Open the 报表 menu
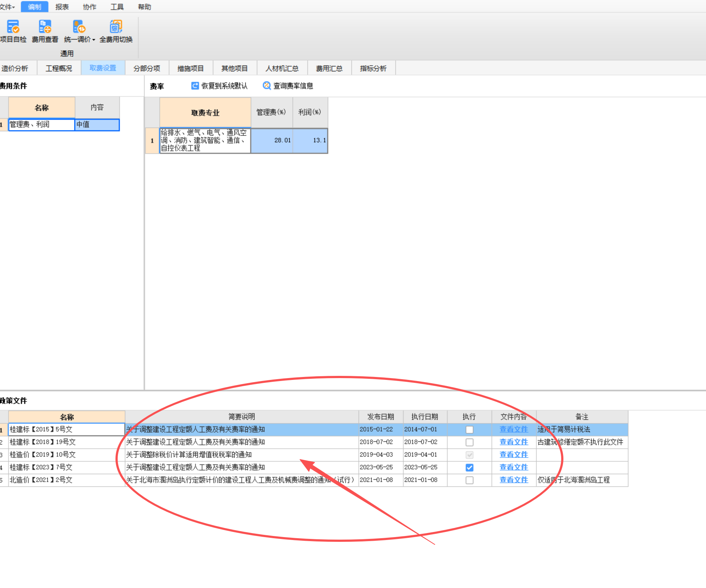The height and width of the screenshot is (588, 706). 62,7
